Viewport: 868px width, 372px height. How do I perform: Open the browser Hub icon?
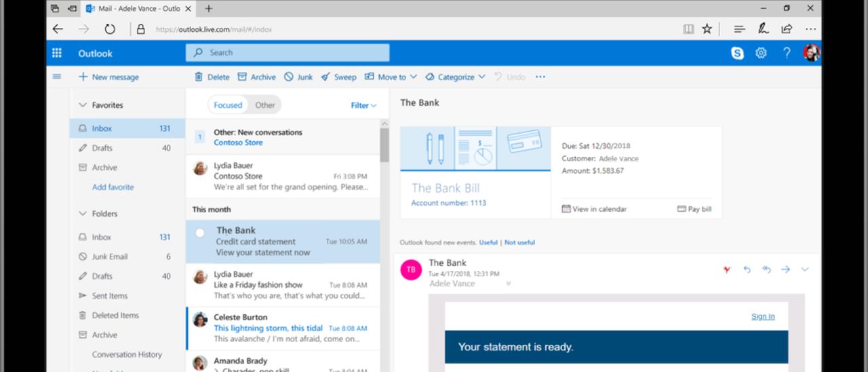pos(740,29)
